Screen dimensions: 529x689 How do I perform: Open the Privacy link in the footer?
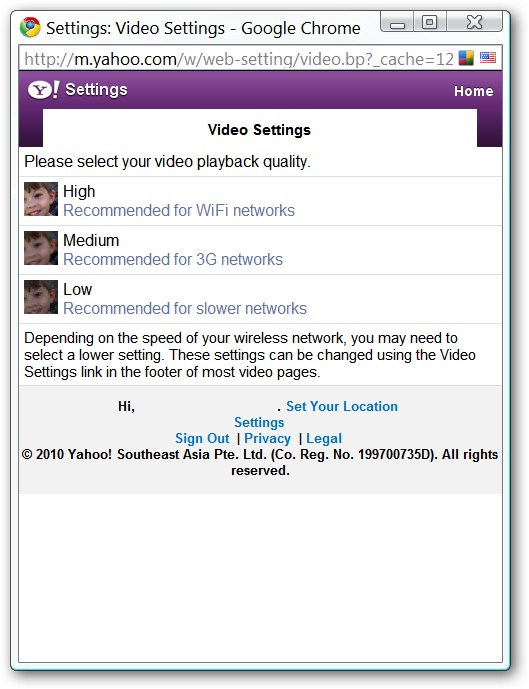(268, 439)
